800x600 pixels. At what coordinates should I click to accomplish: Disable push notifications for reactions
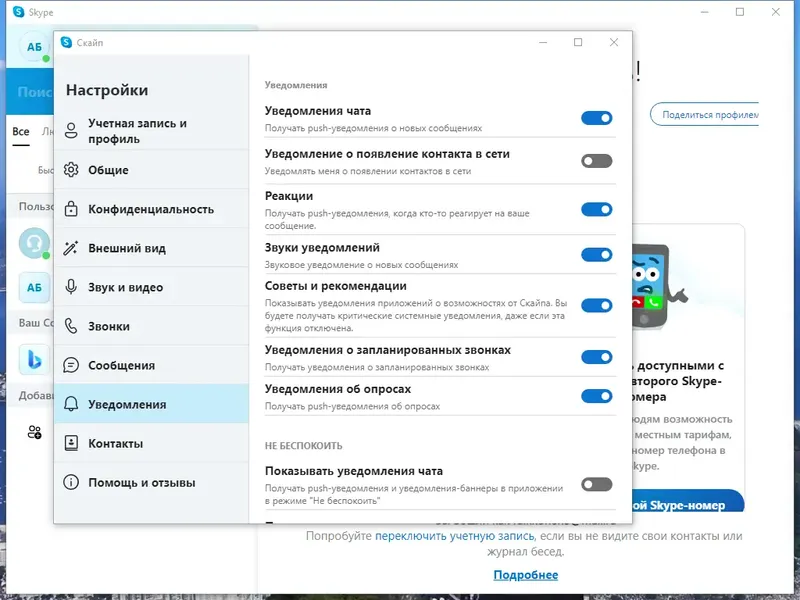(597, 209)
